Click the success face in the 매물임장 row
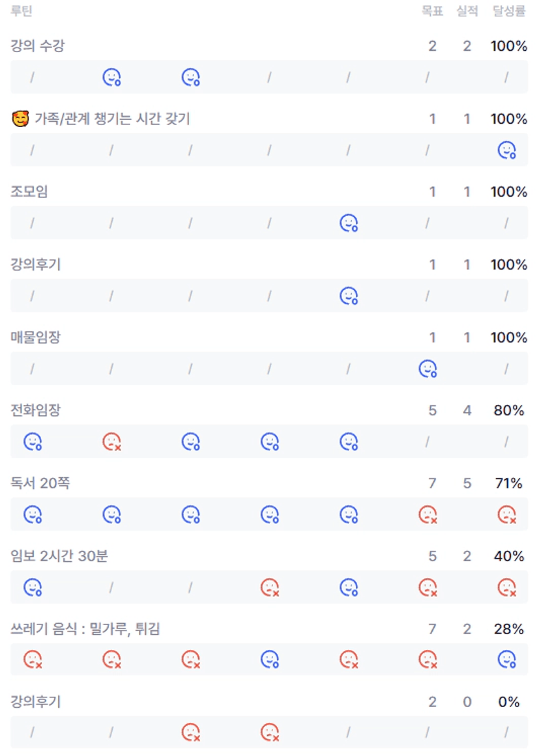Image resolution: width=539 pixels, height=756 pixels. pos(428,369)
